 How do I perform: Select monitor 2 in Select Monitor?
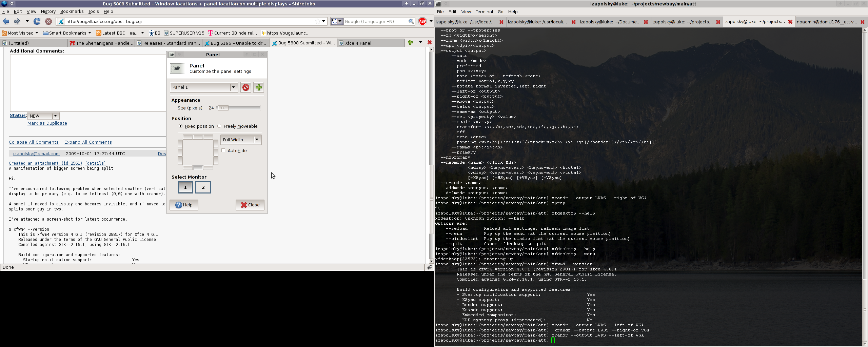coord(203,187)
